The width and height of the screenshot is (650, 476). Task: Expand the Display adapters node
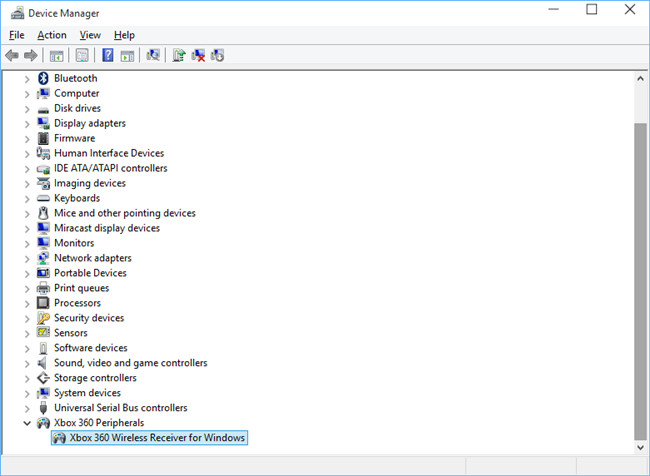click(x=27, y=124)
